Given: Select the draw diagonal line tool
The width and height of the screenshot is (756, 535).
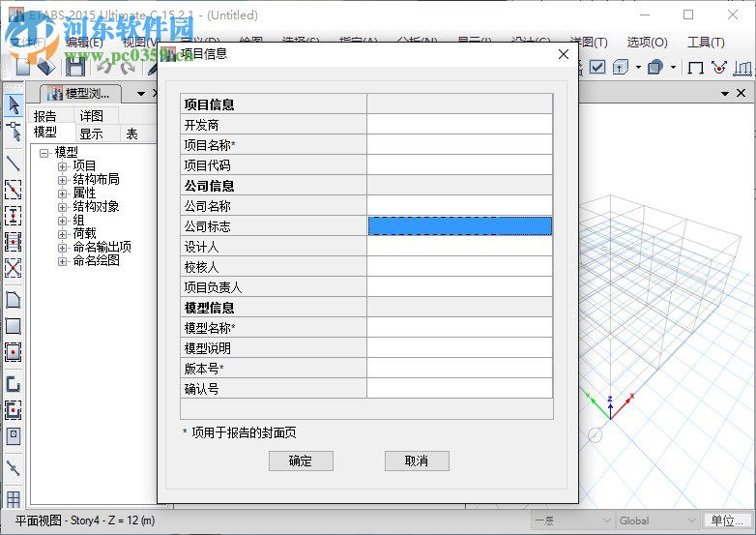Looking at the screenshot, I should (13, 163).
